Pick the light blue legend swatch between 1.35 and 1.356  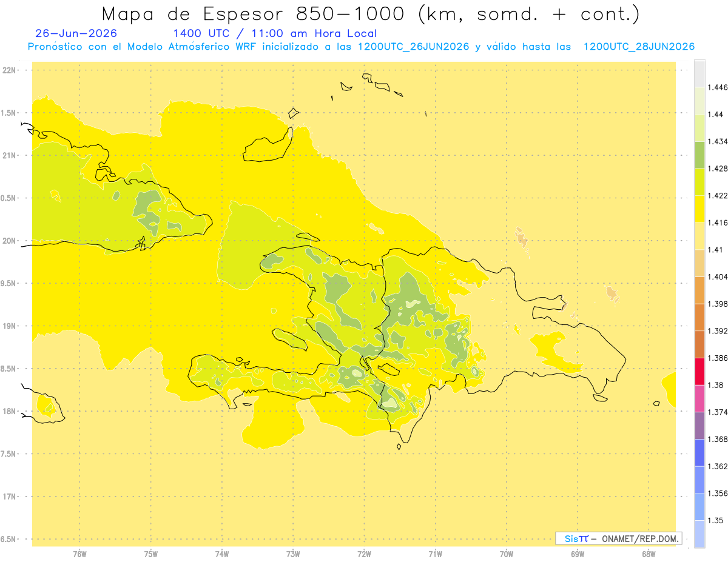coord(699,507)
